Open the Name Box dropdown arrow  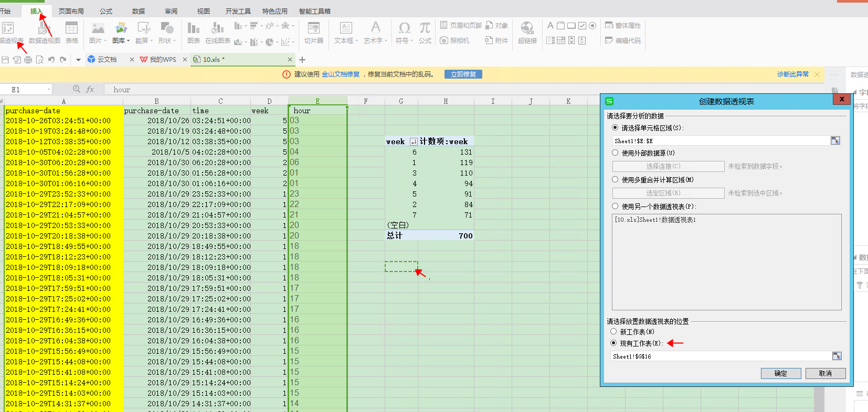[x=49, y=90]
